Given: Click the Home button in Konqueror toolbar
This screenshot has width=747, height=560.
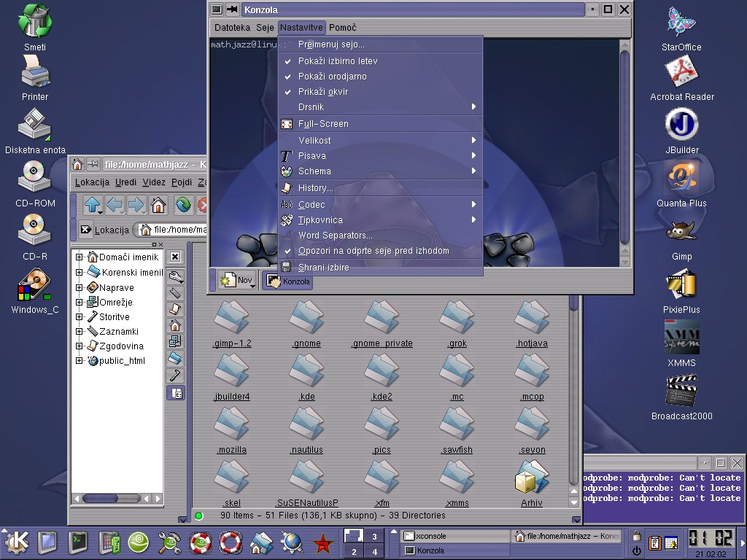Looking at the screenshot, I should coord(158,205).
